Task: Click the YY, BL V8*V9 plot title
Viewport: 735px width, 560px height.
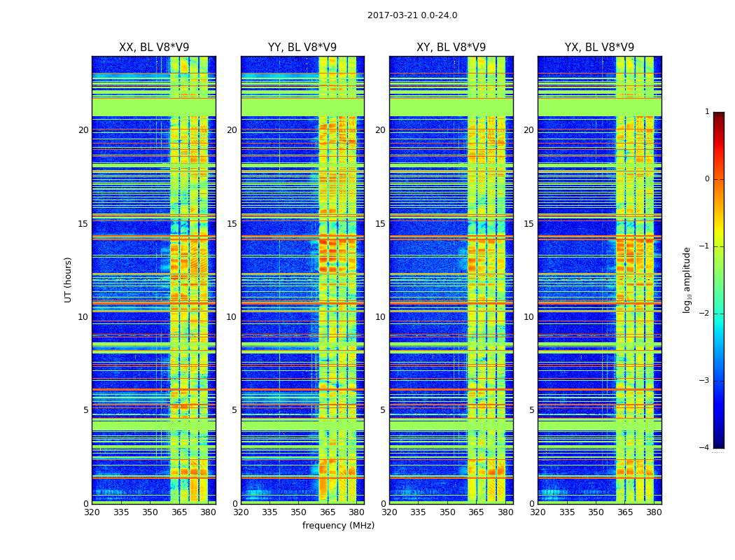Action: click(x=302, y=48)
